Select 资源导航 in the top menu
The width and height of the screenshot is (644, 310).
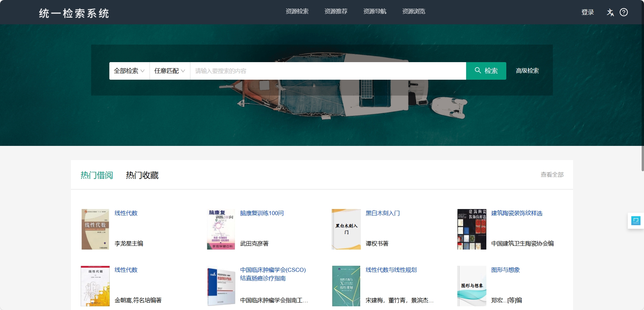click(374, 11)
